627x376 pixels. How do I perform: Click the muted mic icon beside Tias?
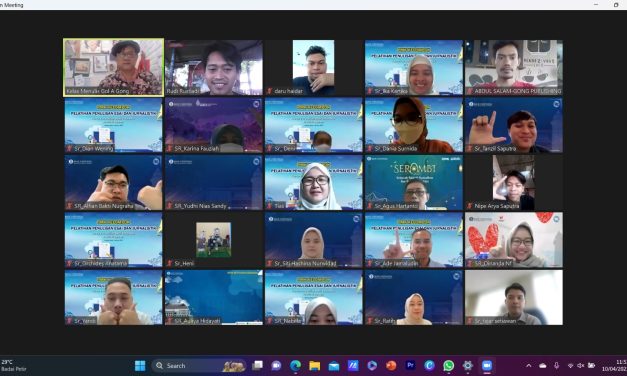pos(270,206)
